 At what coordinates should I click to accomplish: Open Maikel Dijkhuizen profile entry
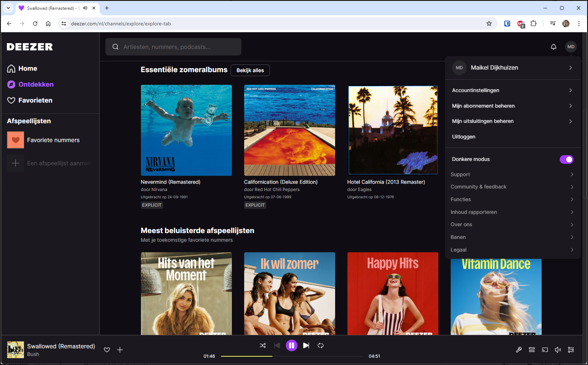(x=513, y=68)
